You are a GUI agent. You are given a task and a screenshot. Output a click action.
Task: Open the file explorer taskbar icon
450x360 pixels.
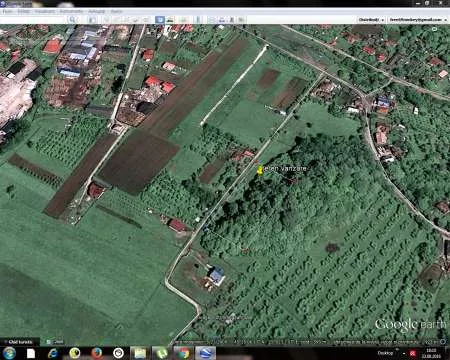140,353
